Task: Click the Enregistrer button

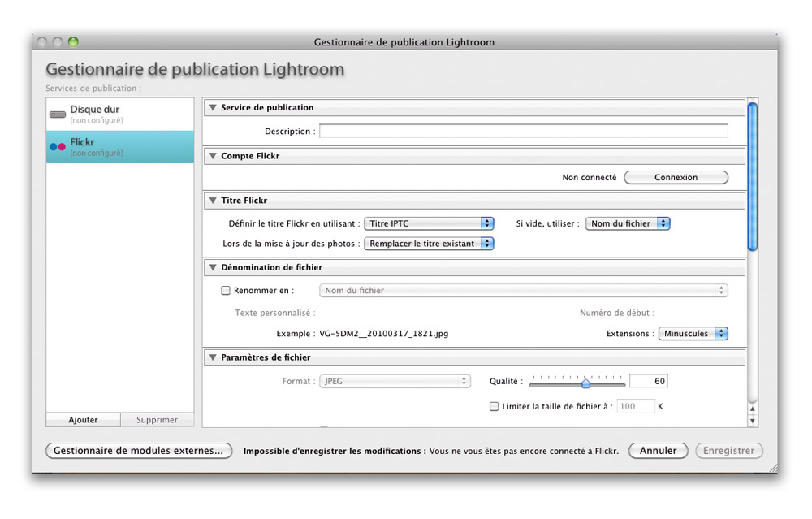Action: (x=729, y=451)
